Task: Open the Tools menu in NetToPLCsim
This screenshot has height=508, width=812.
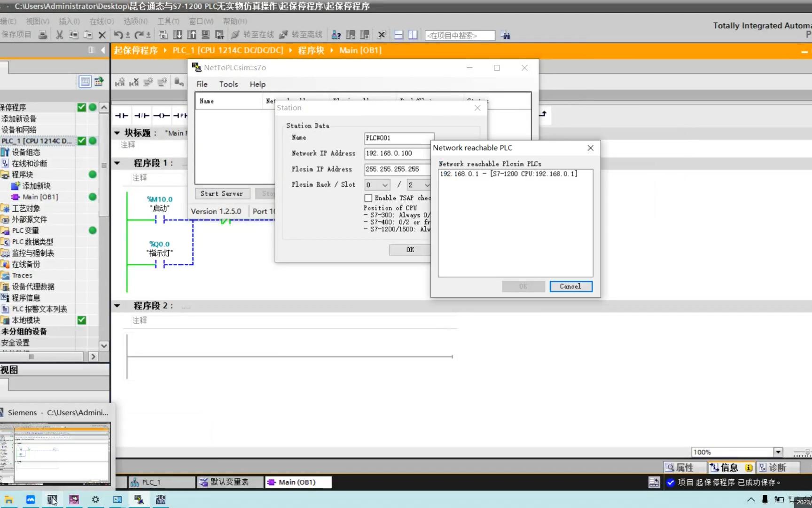Action: (x=228, y=84)
